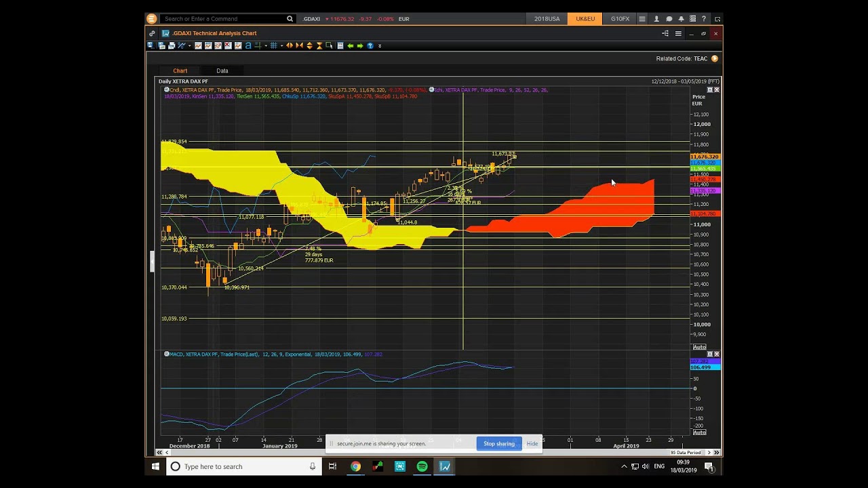Click the fifth chart analysis icon

(238, 45)
